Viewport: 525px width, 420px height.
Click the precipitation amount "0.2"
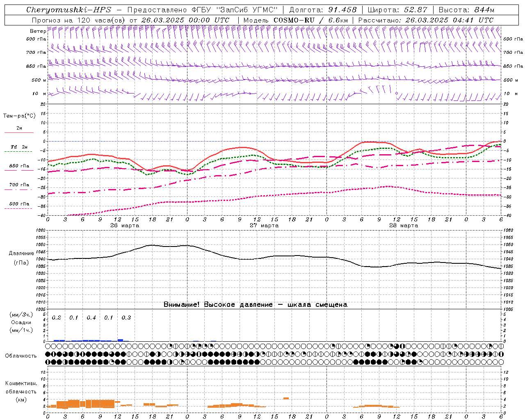[57, 317]
